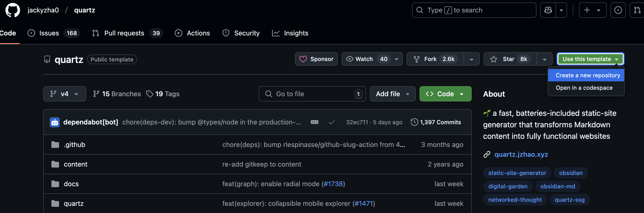Expand the Fork options dropdown arrow
Screen dimensions: 644x213
click(x=471, y=59)
